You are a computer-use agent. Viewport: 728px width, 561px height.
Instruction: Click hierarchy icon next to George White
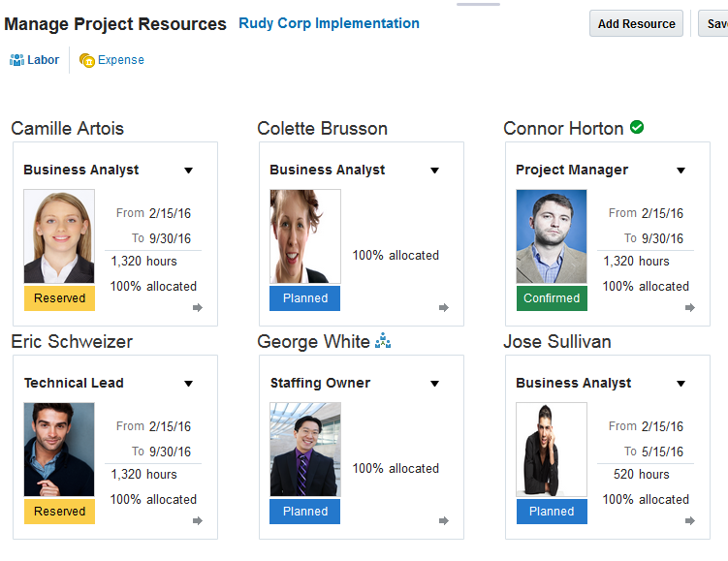click(383, 340)
